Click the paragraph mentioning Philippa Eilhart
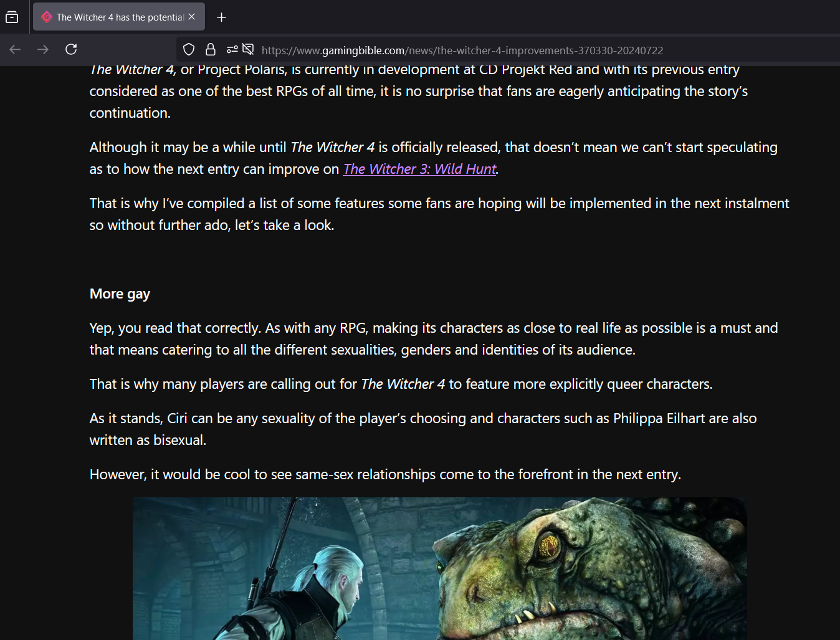Image resolution: width=840 pixels, height=640 pixels. [x=423, y=429]
